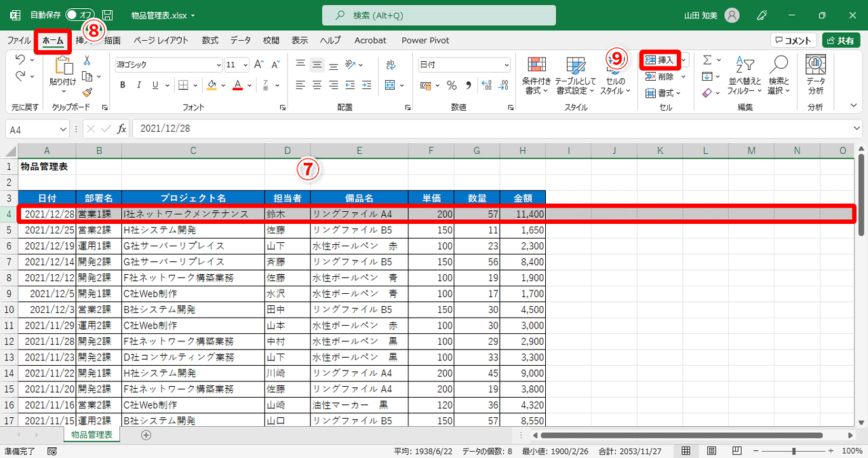Add a new sheet with the plus button
This screenshot has width=868, height=458.
pyautogui.click(x=146, y=434)
